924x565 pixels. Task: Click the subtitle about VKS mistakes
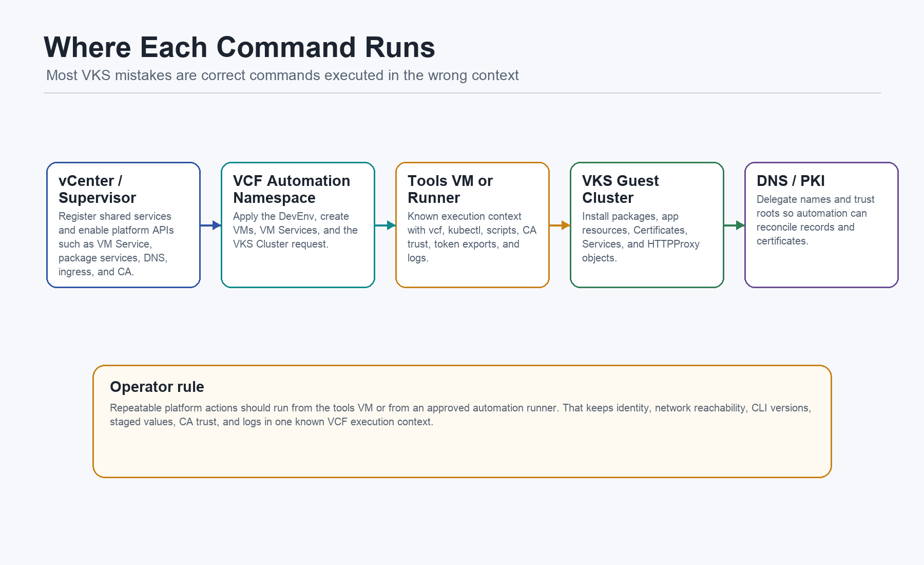click(x=282, y=76)
